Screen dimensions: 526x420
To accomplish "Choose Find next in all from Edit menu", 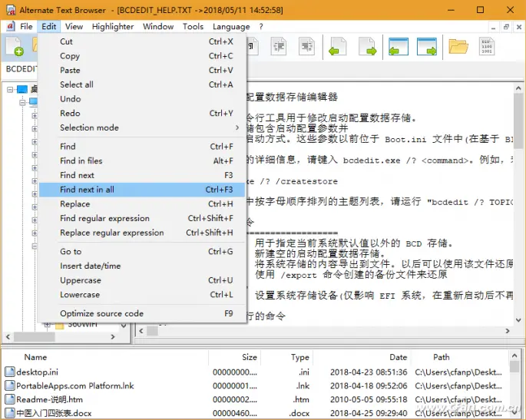I will (x=87, y=190).
